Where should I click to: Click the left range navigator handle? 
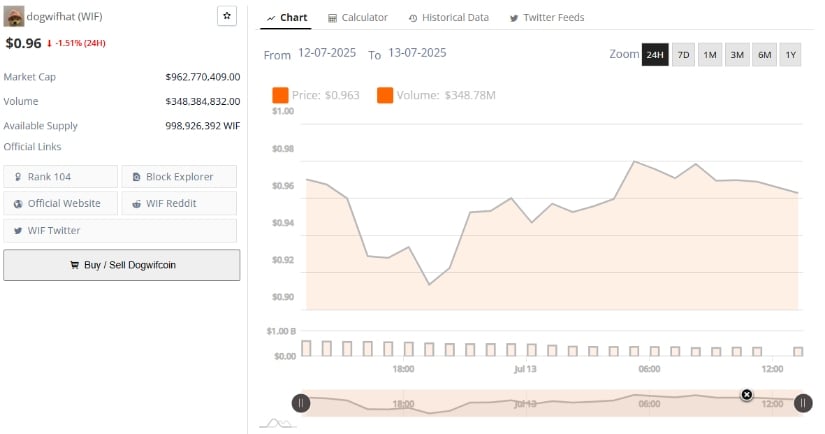(x=301, y=403)
